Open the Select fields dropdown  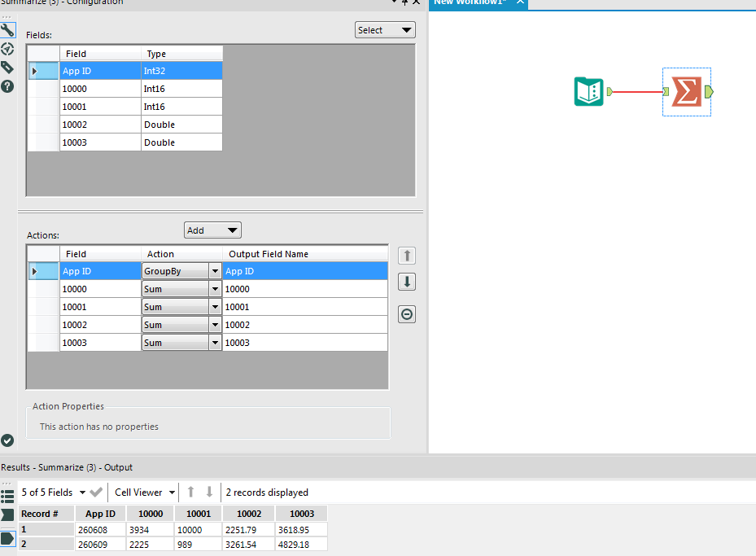pyautogui.click(x=384, y=29)
